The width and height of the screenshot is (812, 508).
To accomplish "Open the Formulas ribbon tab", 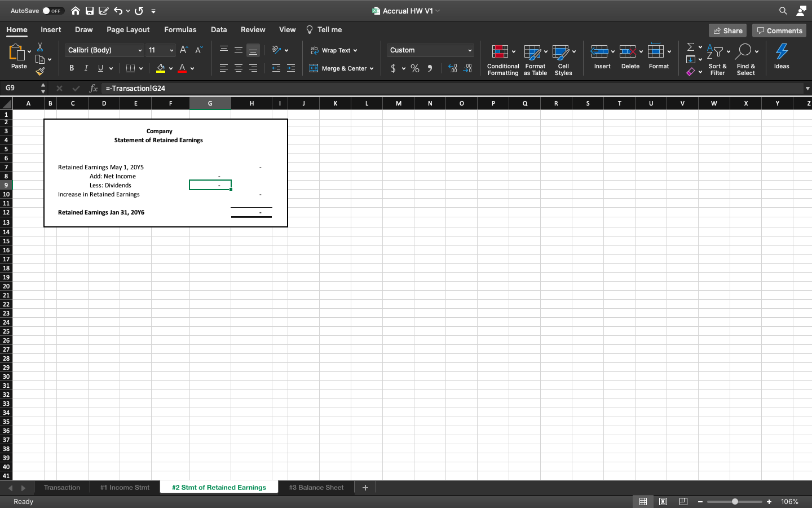I will 180,29.
